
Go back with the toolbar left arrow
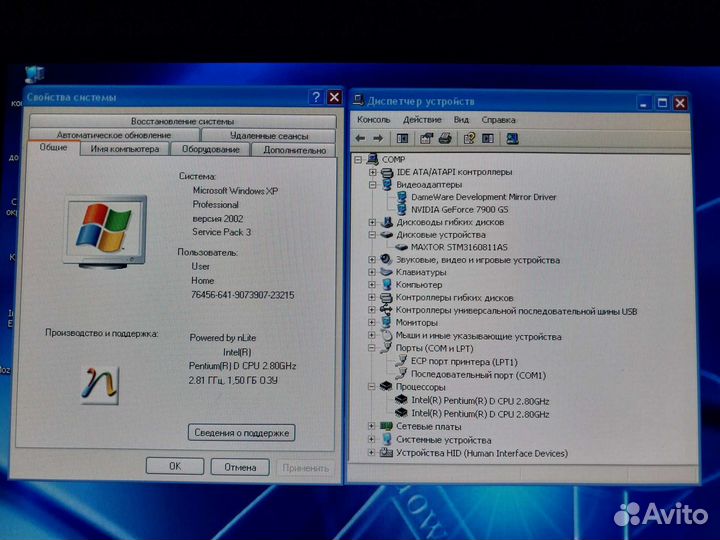(x=360, y=138)
